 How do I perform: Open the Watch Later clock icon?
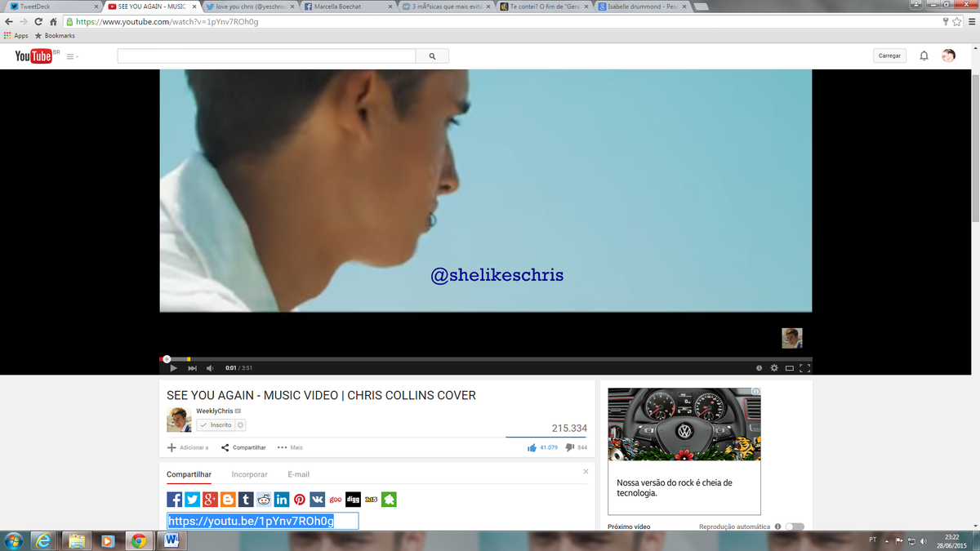(759, 368)
